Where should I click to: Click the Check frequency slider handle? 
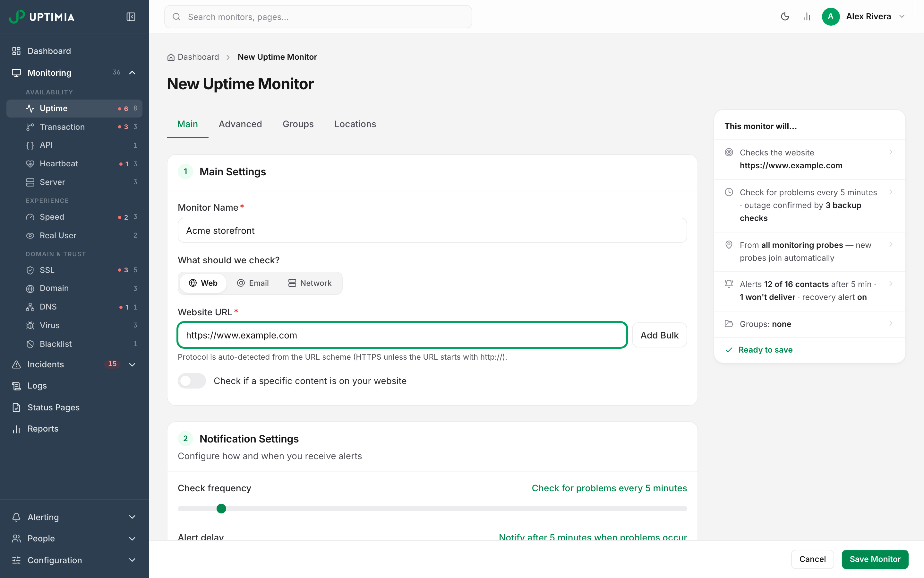pos(221,508)
